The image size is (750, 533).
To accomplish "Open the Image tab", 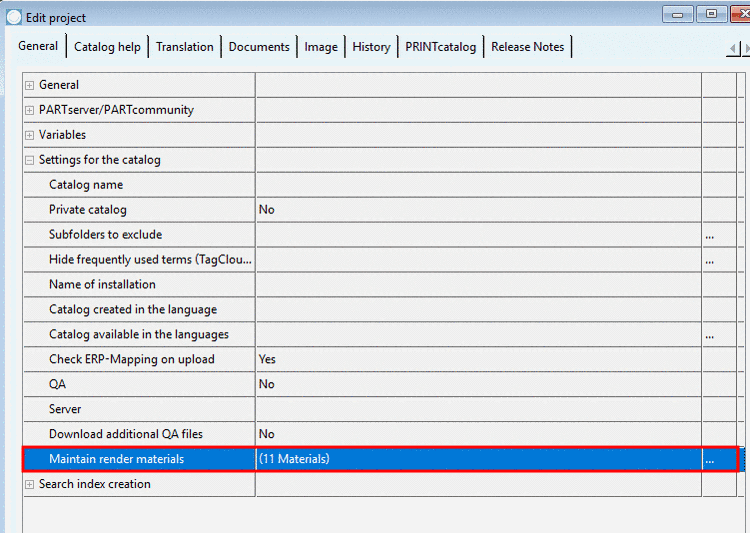I will (321, 47).
